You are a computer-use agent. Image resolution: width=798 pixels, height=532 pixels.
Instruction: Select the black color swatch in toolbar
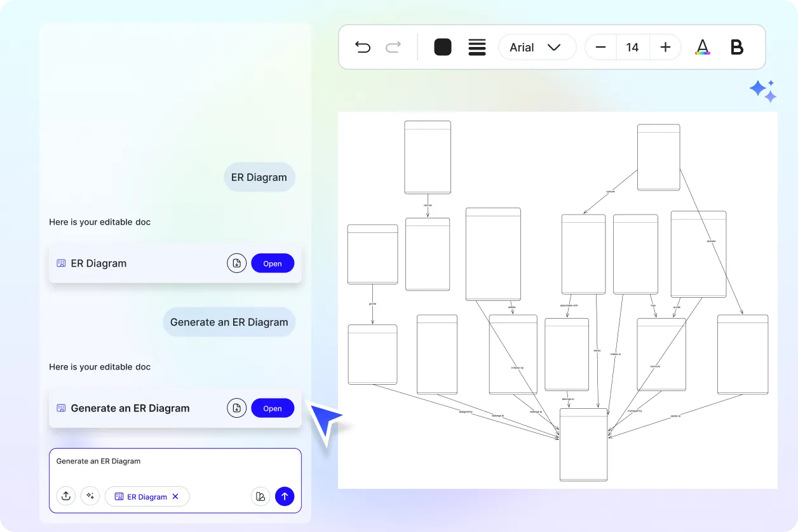[442, 47]
